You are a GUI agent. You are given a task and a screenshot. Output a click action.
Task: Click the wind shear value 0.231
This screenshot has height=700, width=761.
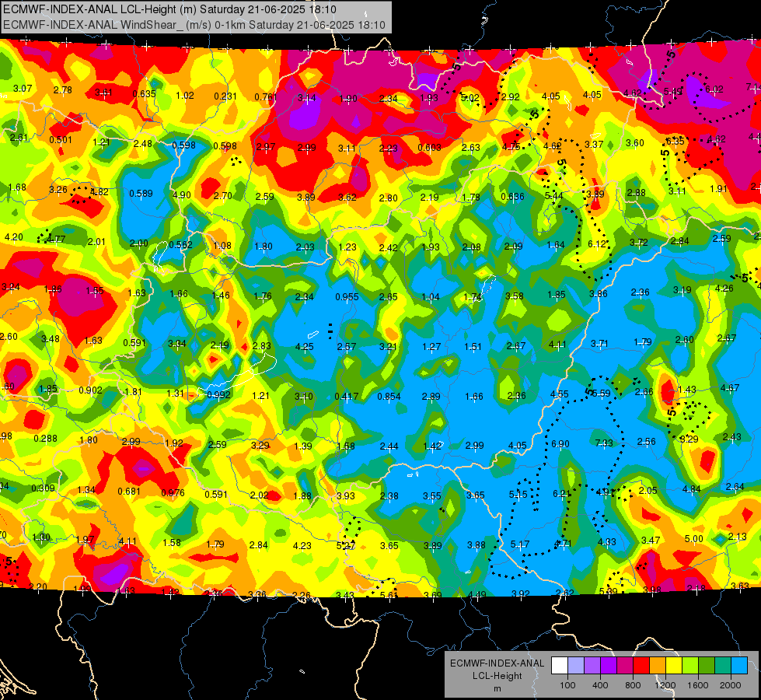click(x=225, y=96)
